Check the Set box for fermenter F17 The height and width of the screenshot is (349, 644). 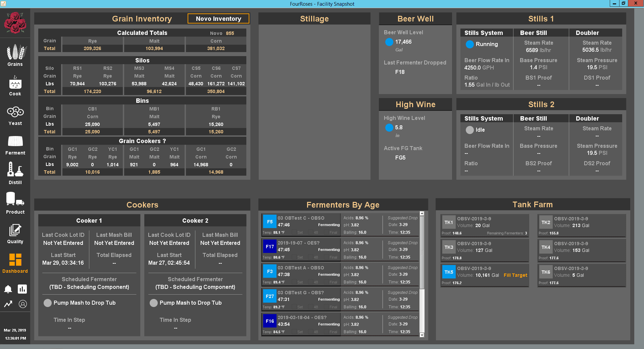pos(294,257)
